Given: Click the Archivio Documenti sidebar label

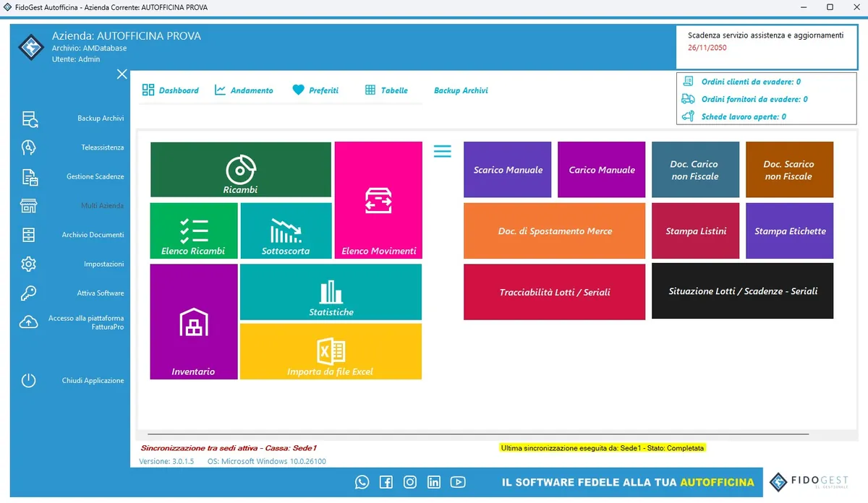Looking at the screenshot, I should [x=93, y=235].
